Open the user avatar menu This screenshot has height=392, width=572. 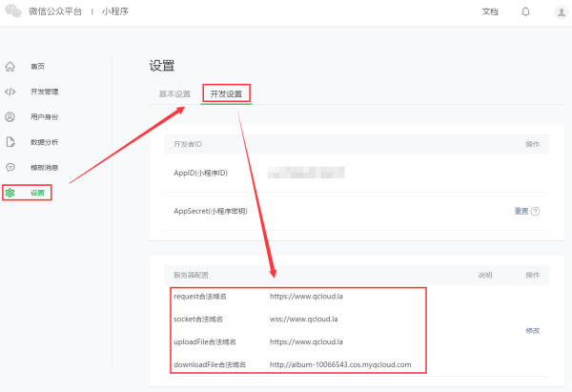click(x=562, y=12)
